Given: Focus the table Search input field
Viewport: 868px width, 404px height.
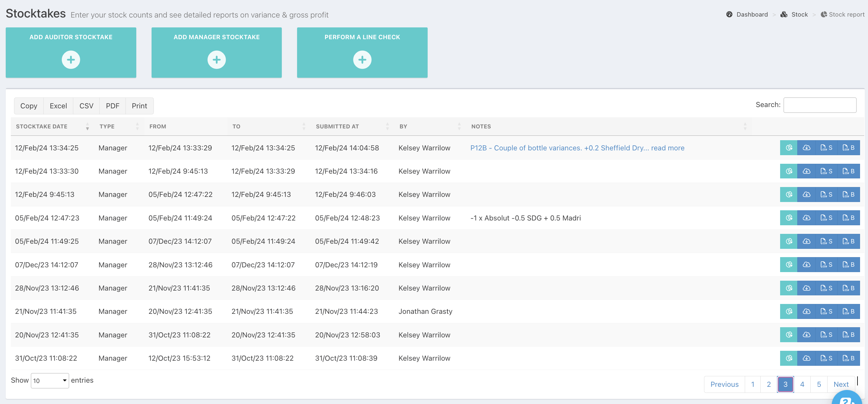Looking at the screenshot, I should 820,105.
